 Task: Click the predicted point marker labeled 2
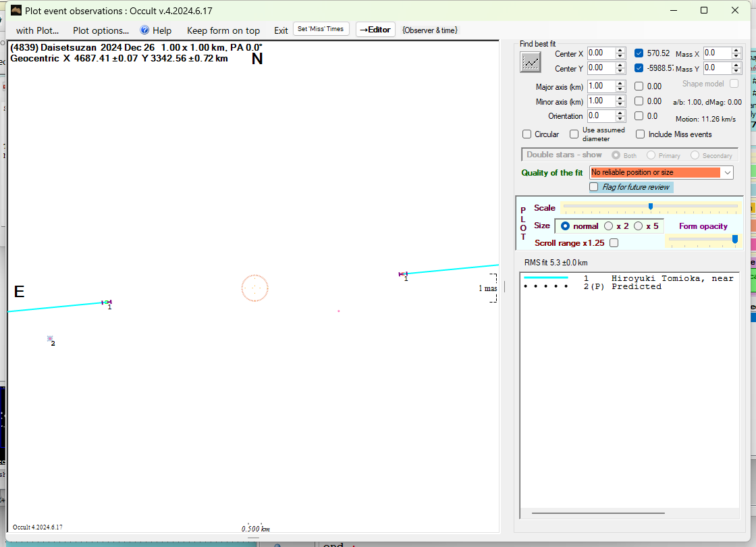click(x=50, y=338)
